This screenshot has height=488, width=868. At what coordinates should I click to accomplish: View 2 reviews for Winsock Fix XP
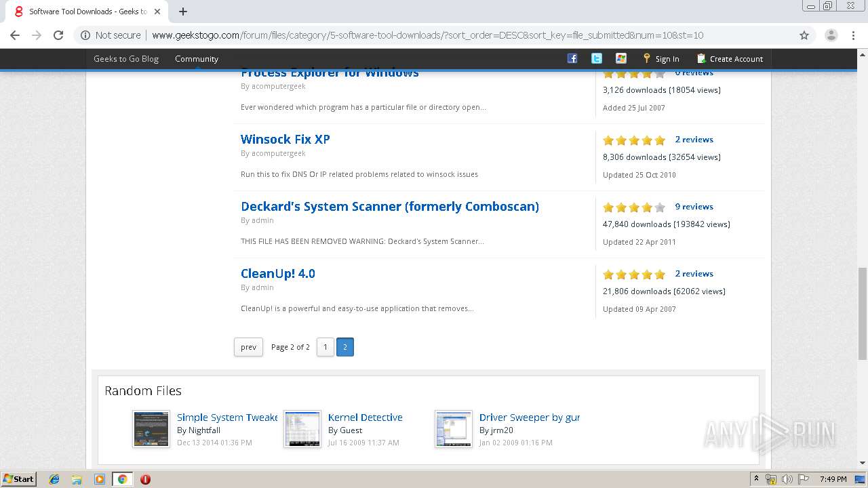pos(694,140)
